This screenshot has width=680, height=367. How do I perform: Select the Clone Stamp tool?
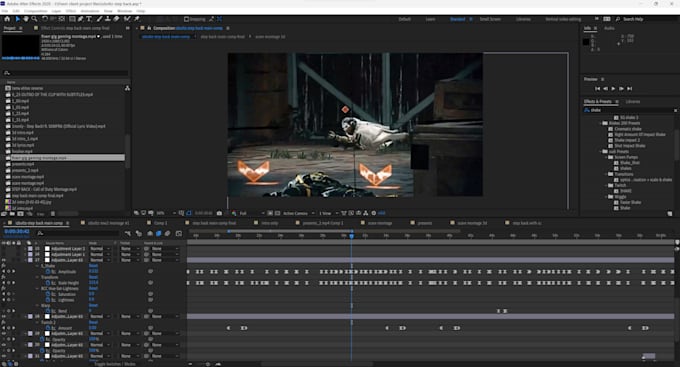click(108, 19)
